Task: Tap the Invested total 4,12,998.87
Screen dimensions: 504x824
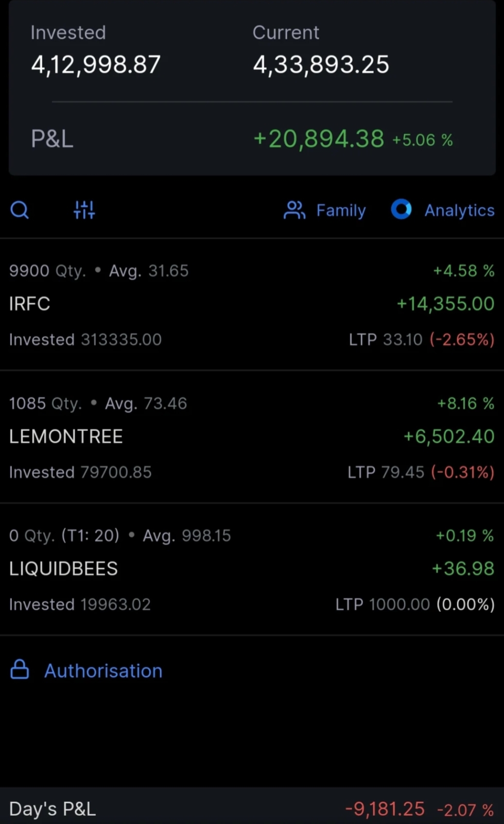Action: click(x=96, y=65)
